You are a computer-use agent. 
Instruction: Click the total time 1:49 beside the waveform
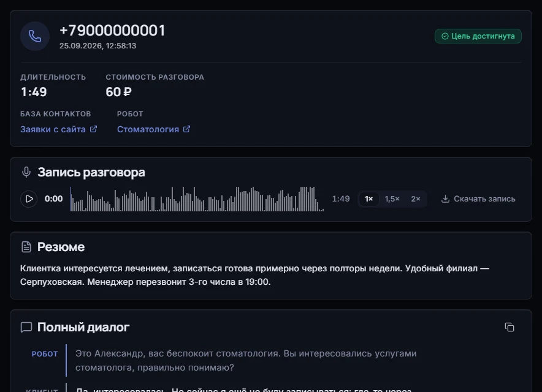341,198
